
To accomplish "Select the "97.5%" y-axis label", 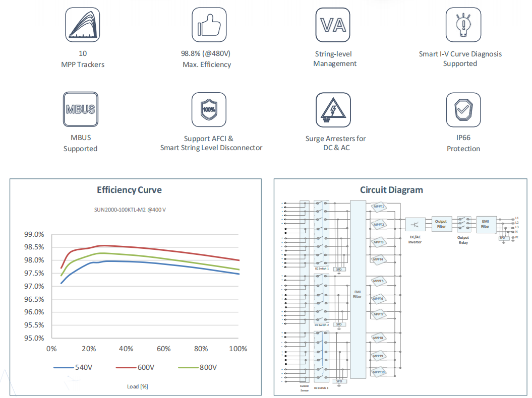I will click(x=34, y=273).
